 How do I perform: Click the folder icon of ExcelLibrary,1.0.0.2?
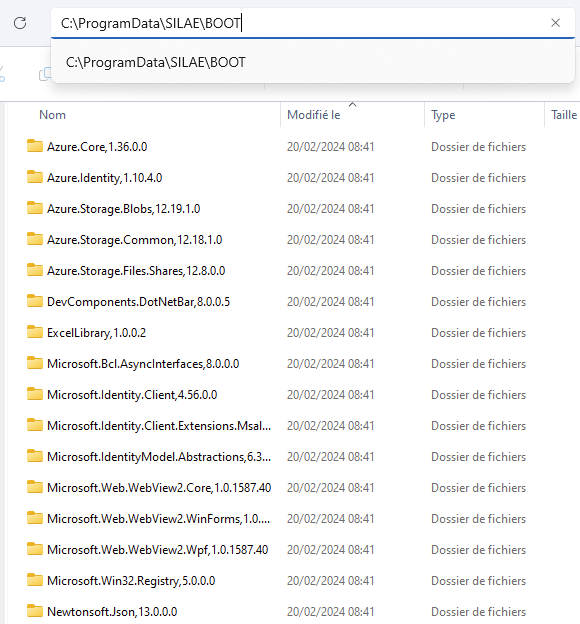35,332
